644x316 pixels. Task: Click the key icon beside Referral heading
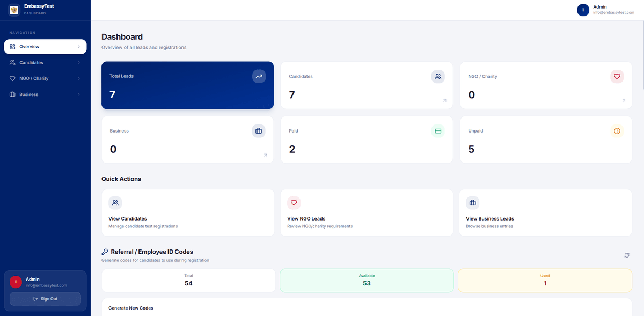[x=105, y=252]
